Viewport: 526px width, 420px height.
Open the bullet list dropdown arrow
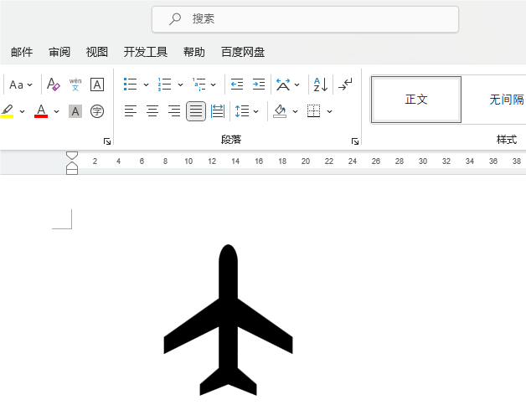coord(146,85)
